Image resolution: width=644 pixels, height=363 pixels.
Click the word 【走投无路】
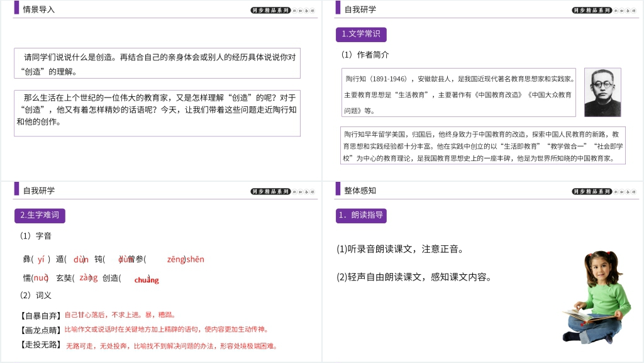(40, 345)
